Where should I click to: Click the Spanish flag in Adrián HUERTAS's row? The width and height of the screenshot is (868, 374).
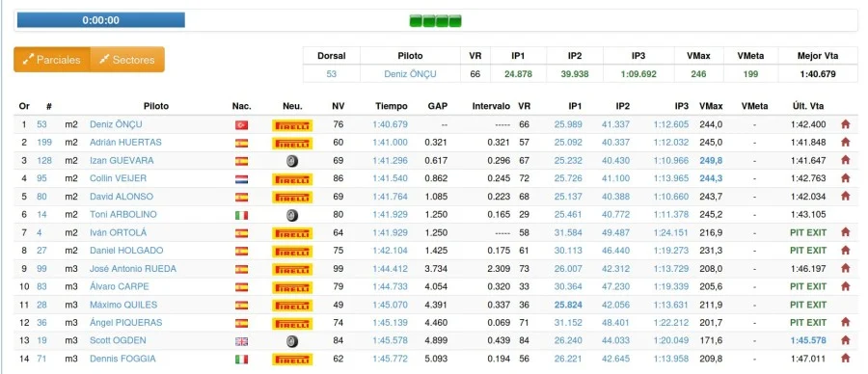point(241,143)
